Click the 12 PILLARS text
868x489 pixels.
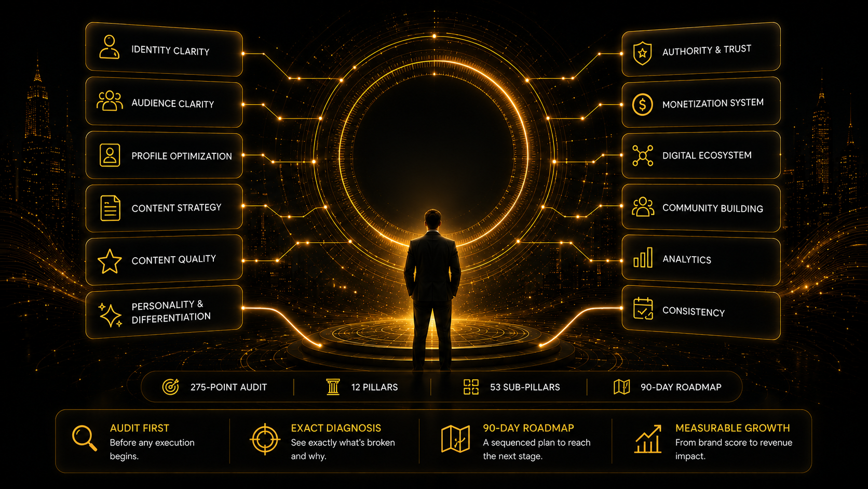374,387
